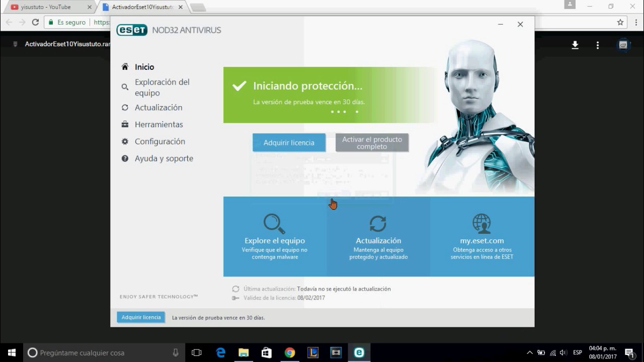Viewport: 644px width, 362px height.
Task: Click the globe user icon above my.eset.com
Action: (481, 224)
